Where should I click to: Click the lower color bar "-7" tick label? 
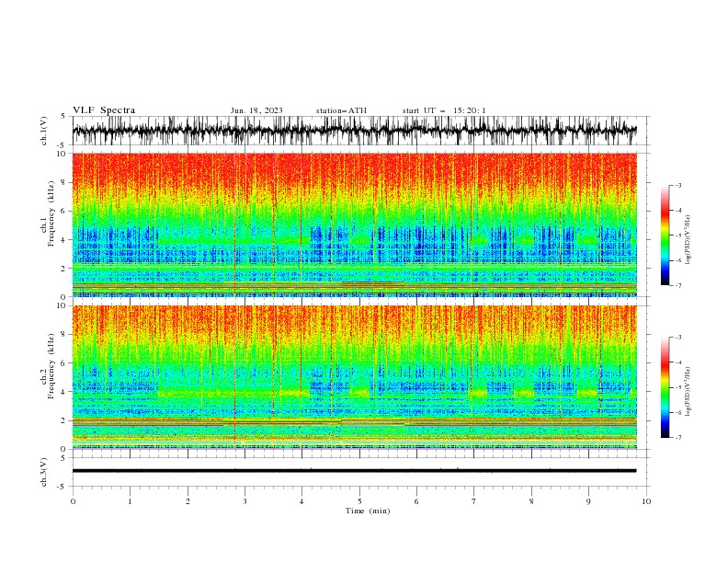tap(677, 438)
